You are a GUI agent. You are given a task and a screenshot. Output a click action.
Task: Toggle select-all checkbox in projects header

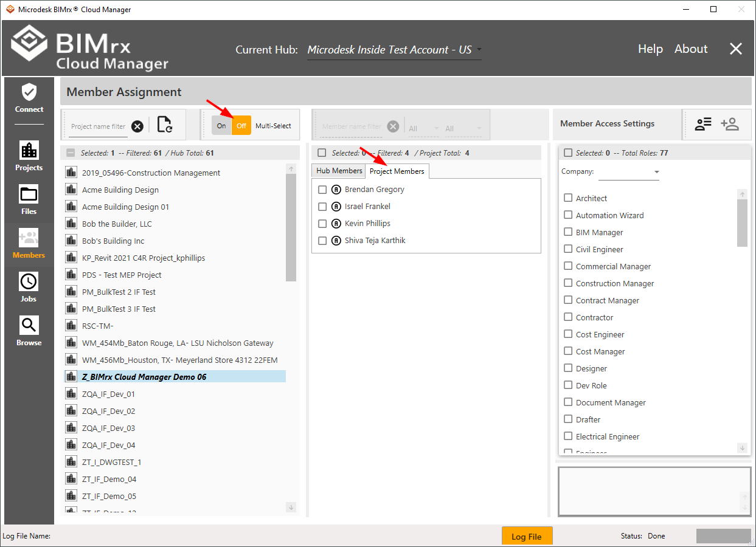point(71,153)
